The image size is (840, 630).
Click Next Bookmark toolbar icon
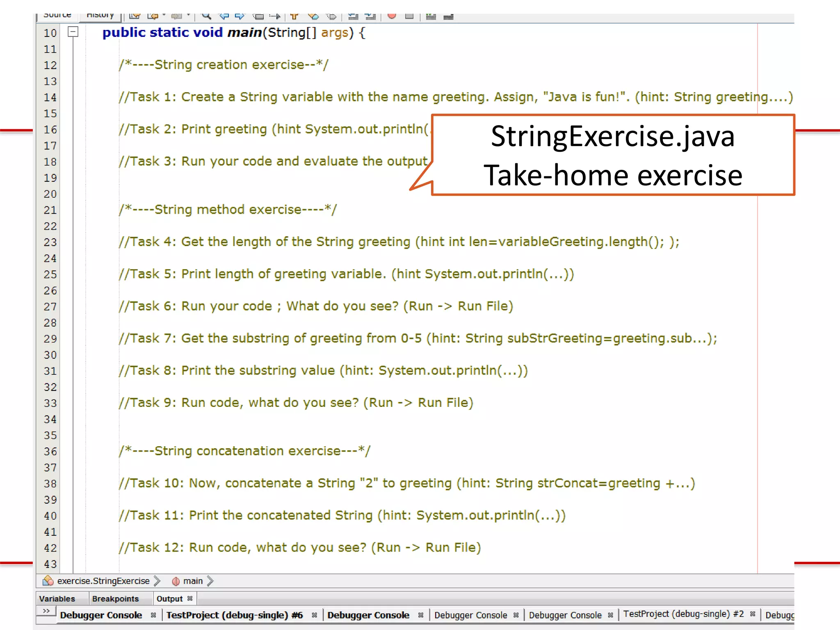313,16
